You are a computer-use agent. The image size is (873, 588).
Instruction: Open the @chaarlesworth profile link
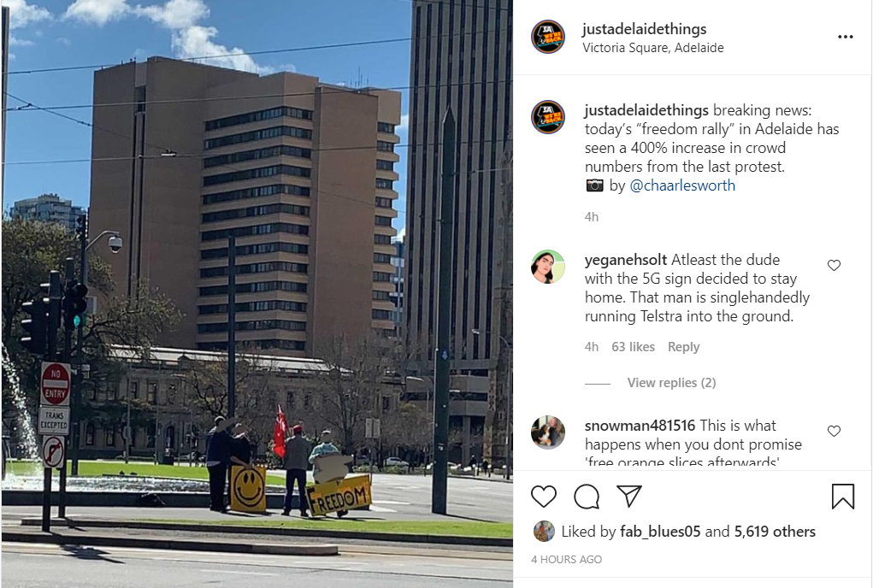pyautogui.click(x=682, y=185)
